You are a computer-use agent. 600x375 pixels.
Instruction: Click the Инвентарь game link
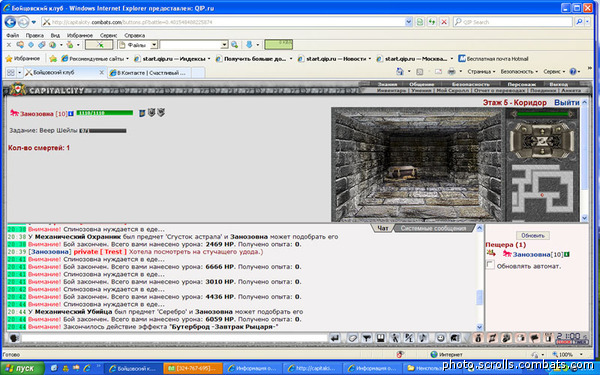392,91
